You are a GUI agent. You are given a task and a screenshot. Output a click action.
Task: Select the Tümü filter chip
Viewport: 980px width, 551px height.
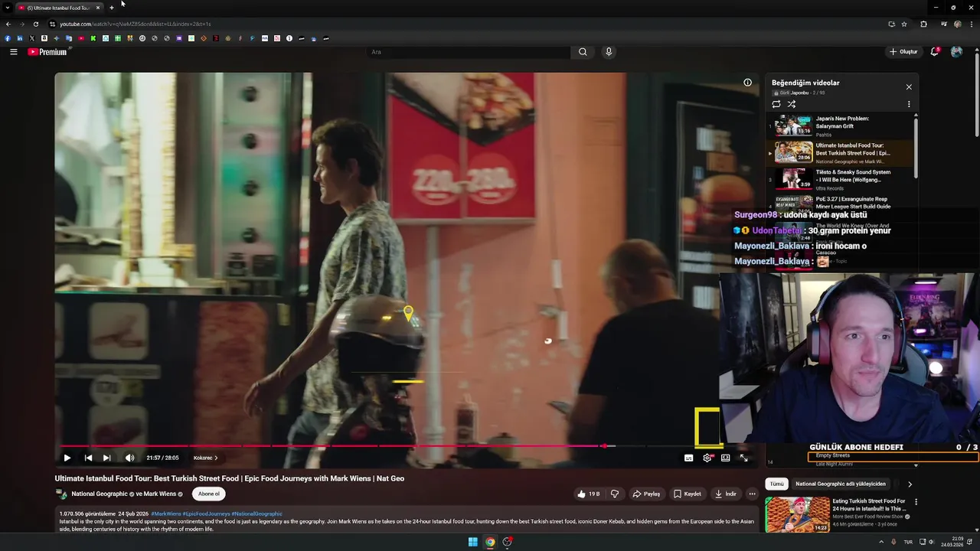coord(776,484)
